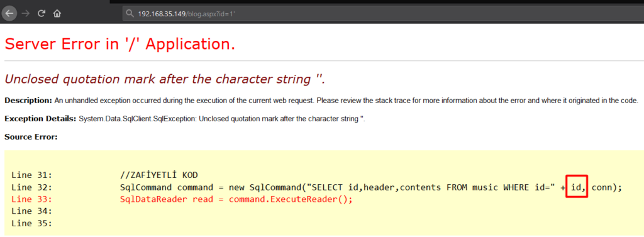Reload the page with refresh icon
The width and height of the screenshot is (644, 237).
pyautogui.click(x=41, y=14)
